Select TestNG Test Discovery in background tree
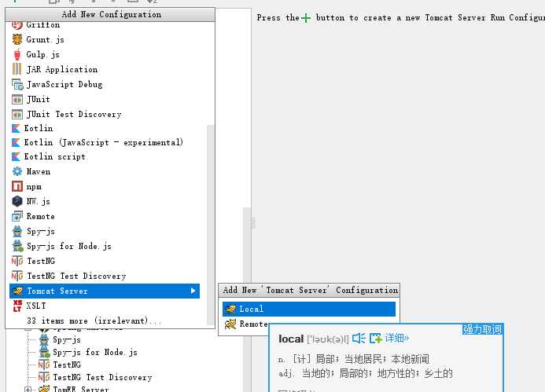The height and width of the screenshot is (392, 545). coord(102,377)
